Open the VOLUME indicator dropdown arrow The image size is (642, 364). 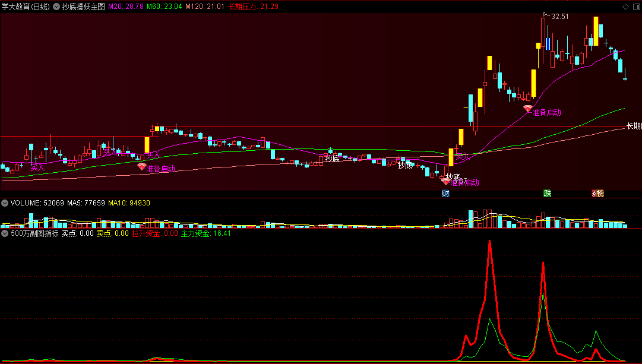pos(5,203)
